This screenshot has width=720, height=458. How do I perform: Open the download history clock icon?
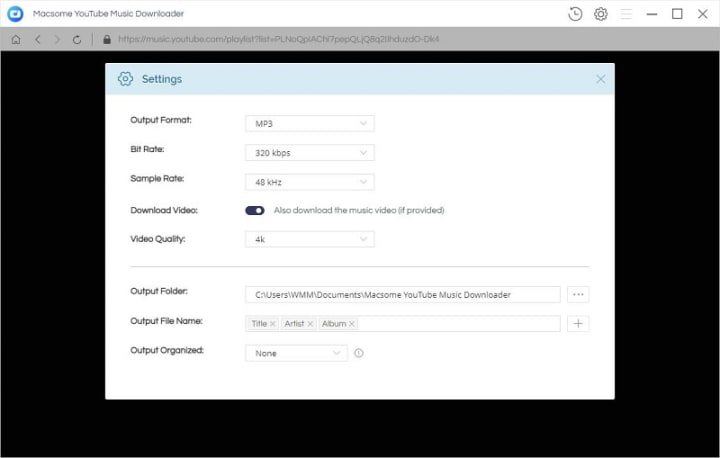575,14
